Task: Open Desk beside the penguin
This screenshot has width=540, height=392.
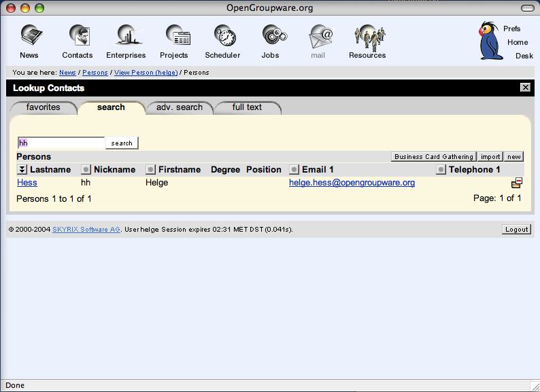Action: [x=524, y=56]
